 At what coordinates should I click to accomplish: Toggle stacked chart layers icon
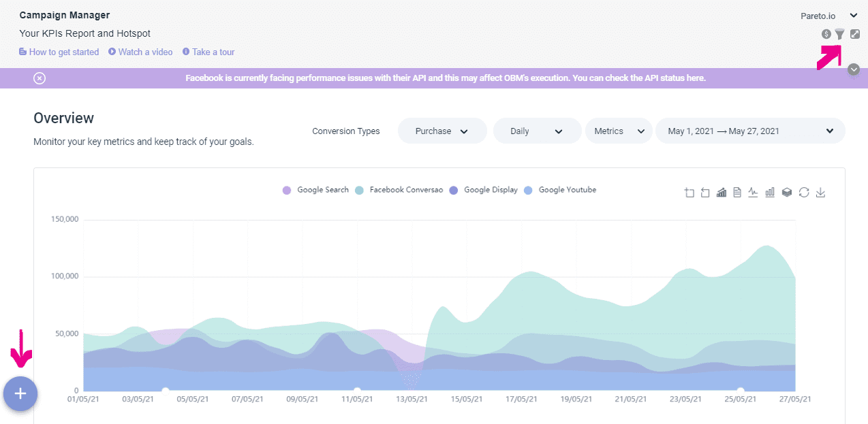click(787, 193)
